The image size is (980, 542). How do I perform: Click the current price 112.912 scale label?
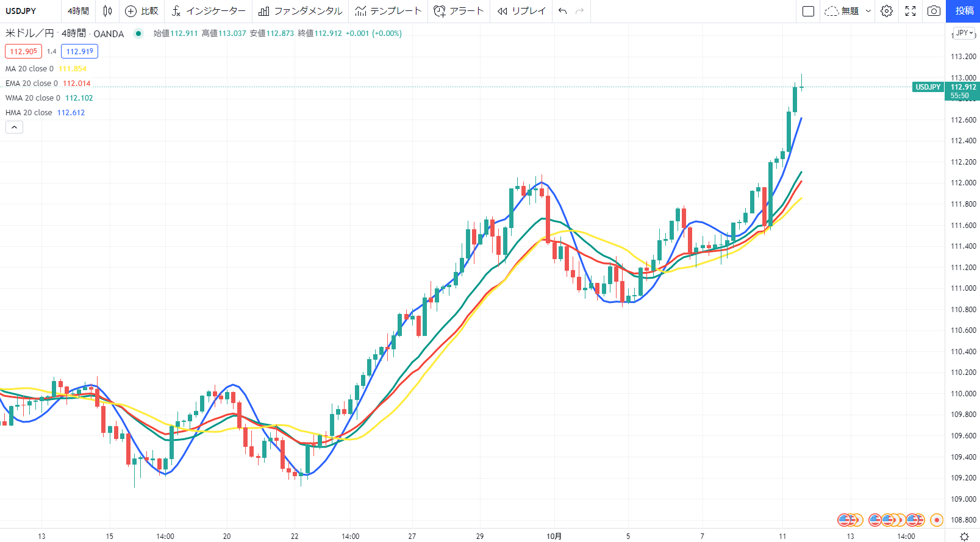click(x=963, y=87)
